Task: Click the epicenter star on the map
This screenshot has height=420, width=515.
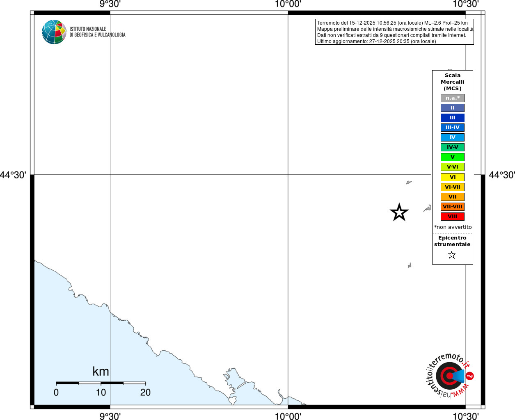Action: pyautogui.click(x=399, y=212)
